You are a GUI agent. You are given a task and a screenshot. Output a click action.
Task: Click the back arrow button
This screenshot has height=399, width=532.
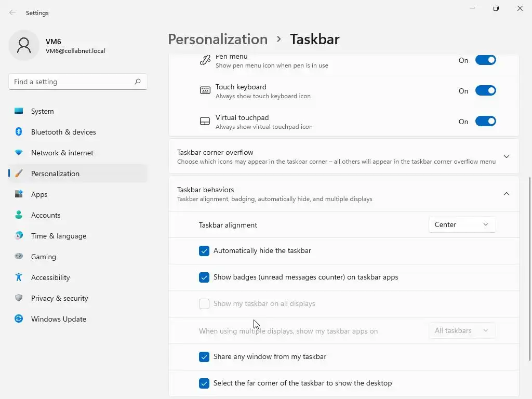[12, 12]
